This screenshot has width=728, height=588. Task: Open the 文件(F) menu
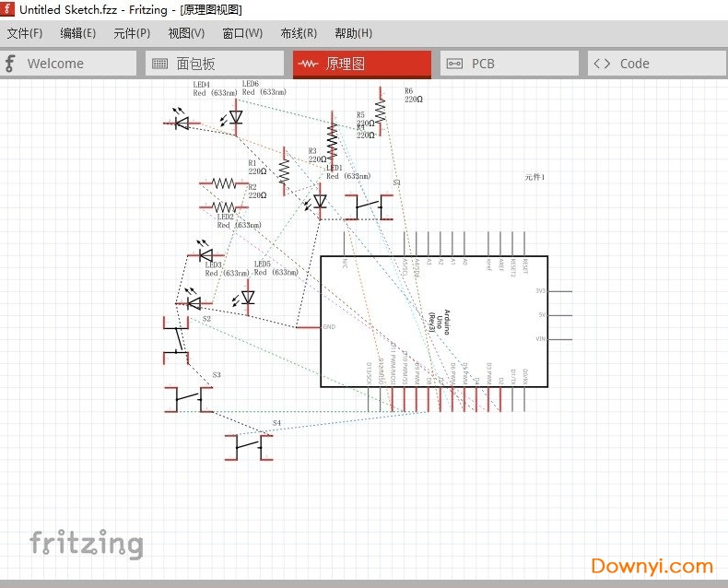click(25, 33)
